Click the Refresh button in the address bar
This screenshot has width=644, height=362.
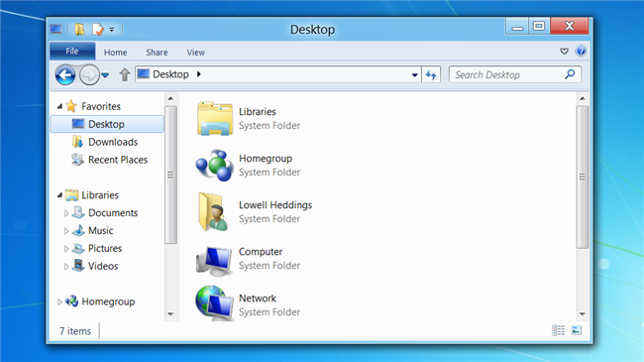pos(431,74)
